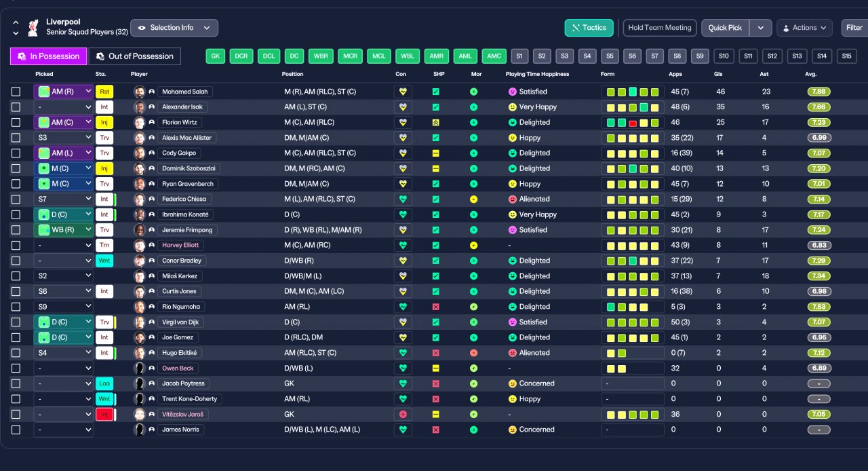Click Mohamed Salah's form colour squares

pos(632,92)
